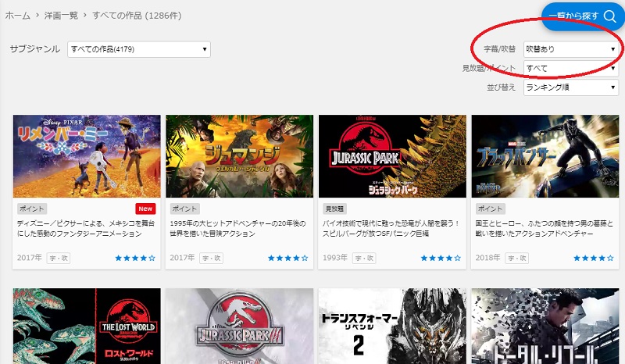Open the リメンバー・ミー movie thumbnail
This screenshot has height=364, width=625.
87,156
